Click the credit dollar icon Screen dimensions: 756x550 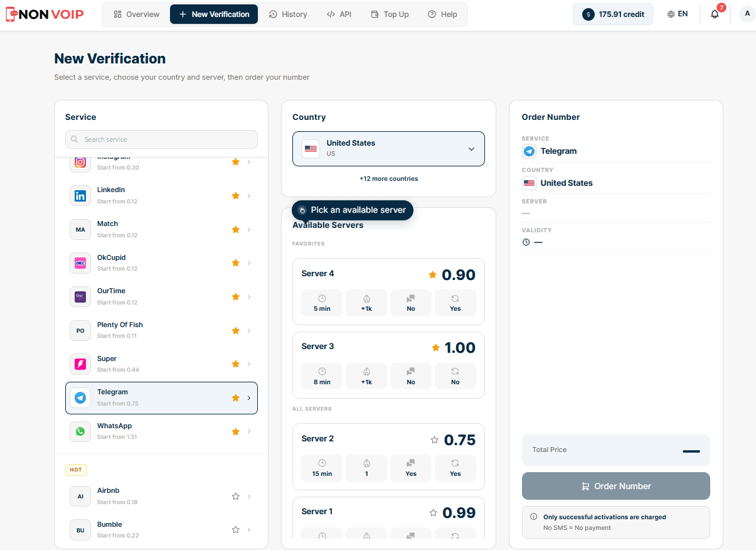coord(588,14)
